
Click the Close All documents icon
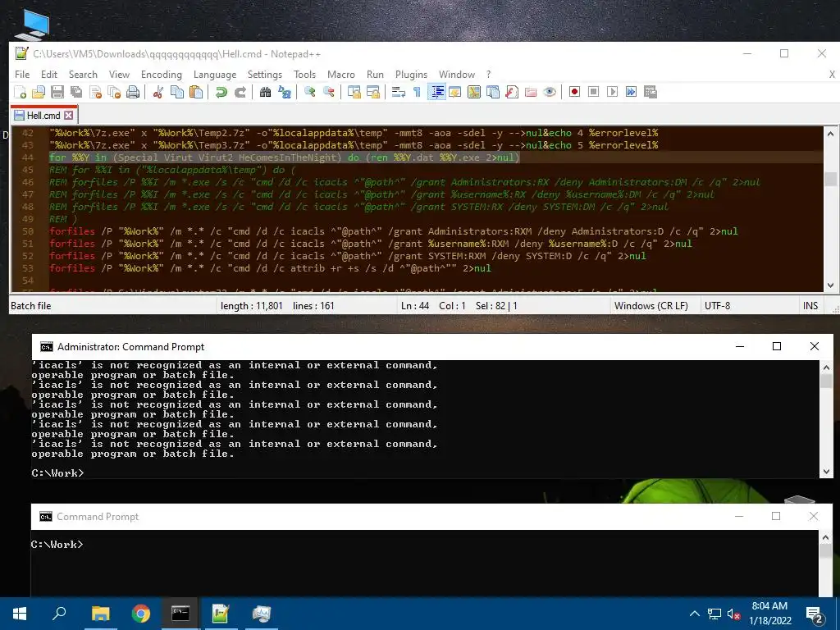point(114,92)
